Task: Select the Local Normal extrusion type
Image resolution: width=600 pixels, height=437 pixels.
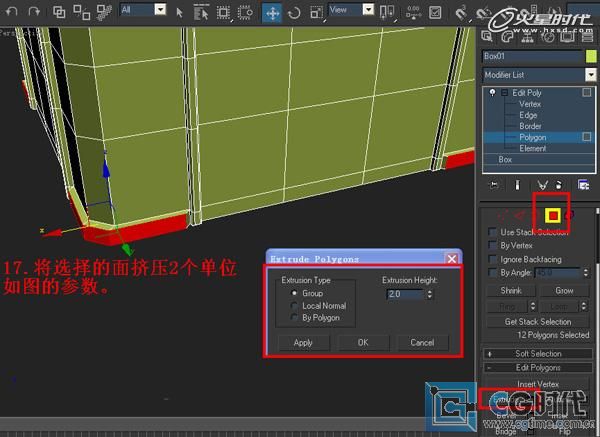Action: click(x=294, y=306)
